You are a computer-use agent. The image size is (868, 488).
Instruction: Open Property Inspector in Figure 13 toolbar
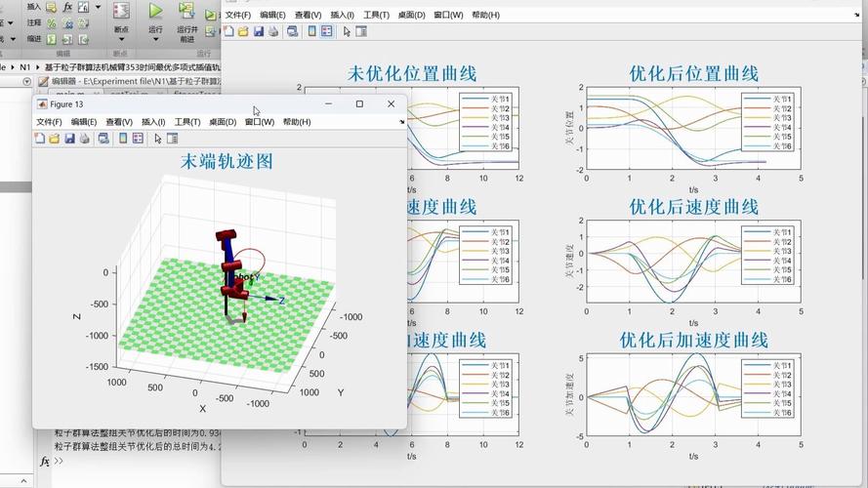pyautogui.click(x=172, y=139)
